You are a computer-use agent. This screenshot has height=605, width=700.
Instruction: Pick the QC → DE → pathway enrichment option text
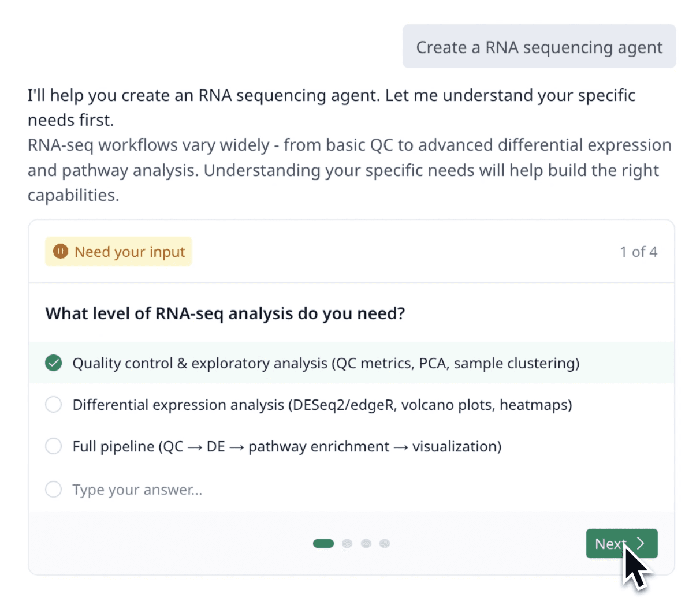[x=286, y=446]
